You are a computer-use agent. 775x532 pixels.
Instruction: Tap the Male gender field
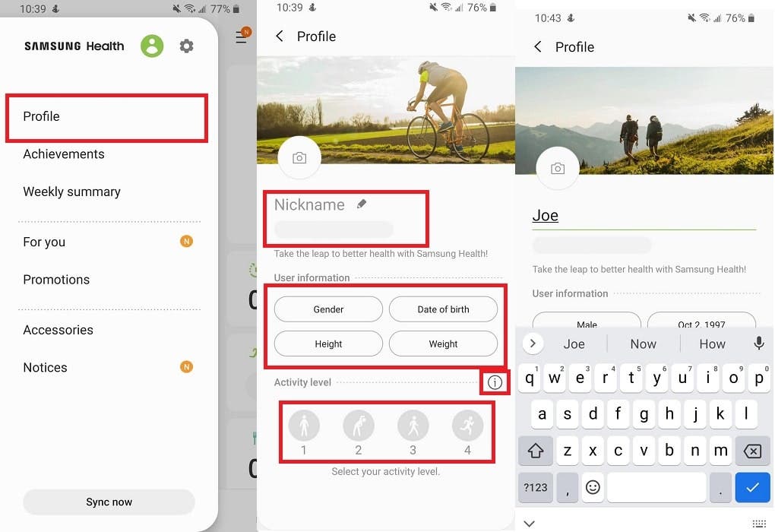pyautogui.click(x=587, y=321)
